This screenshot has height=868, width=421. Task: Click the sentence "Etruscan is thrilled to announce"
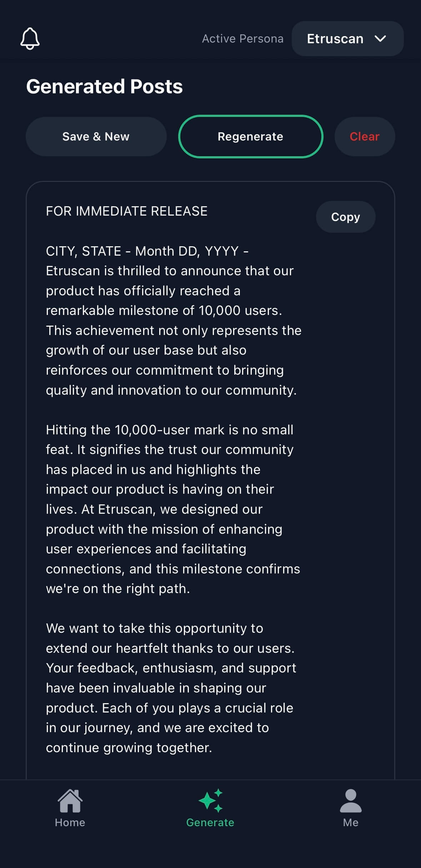(x=170, y=271)
